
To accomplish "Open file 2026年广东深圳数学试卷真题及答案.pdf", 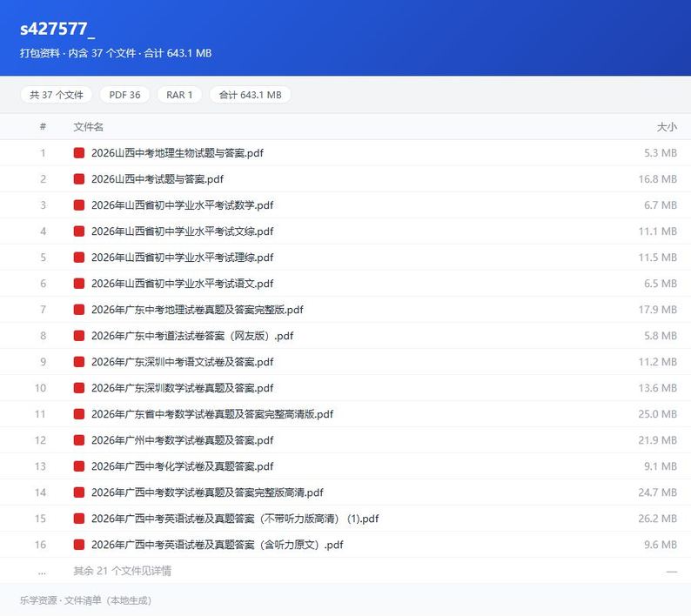I will pyautogui.click(x=182, y=388).
